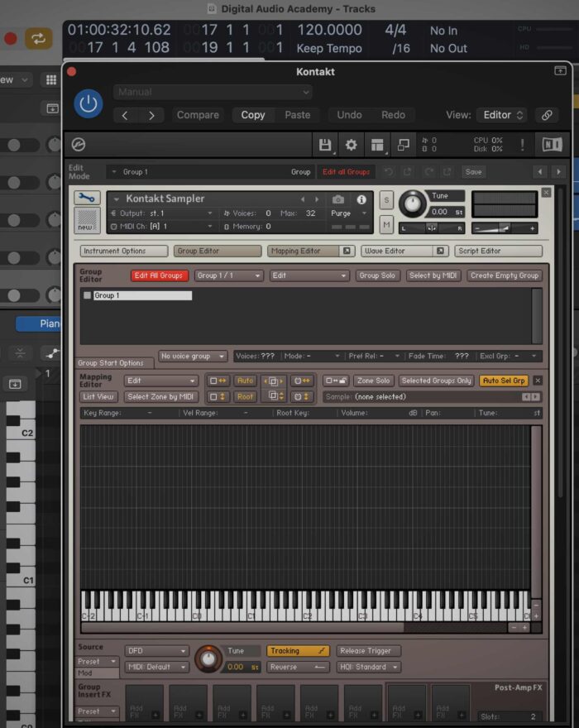Click the 120.0000 tempo display

click(x=329, y=30)
